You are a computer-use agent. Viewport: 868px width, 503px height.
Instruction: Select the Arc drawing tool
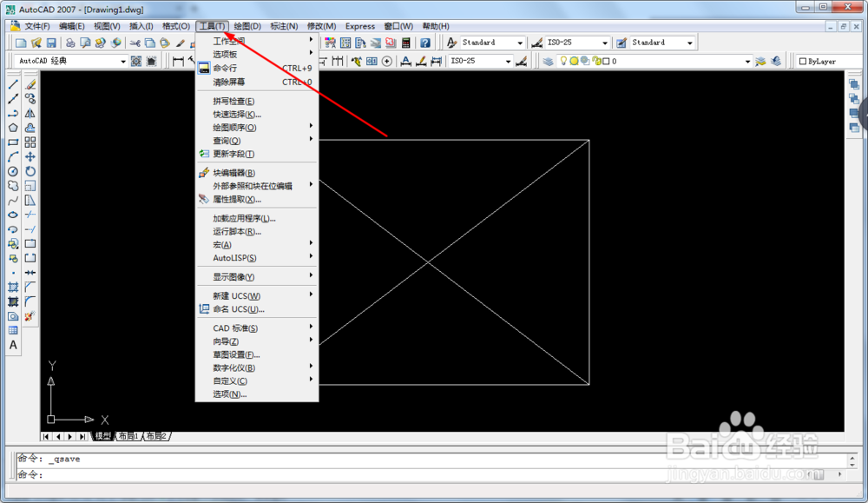[13, 156]
